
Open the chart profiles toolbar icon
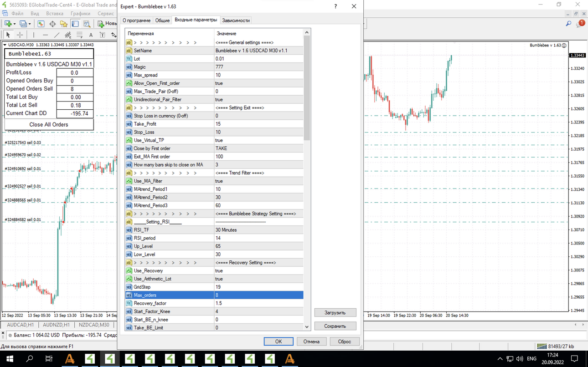click(23, 24)
